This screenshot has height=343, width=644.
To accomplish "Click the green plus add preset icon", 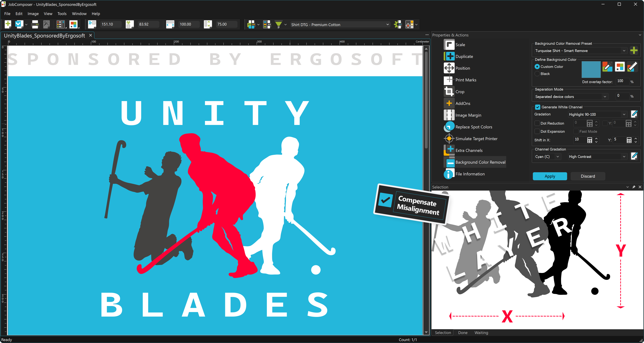I will pyautogui.click(x=634, y=50).
